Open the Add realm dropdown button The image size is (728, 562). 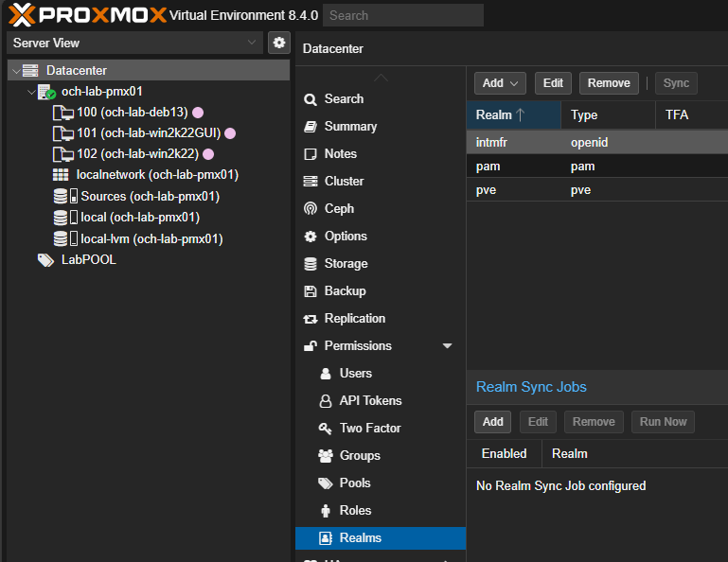coord(500,83)
